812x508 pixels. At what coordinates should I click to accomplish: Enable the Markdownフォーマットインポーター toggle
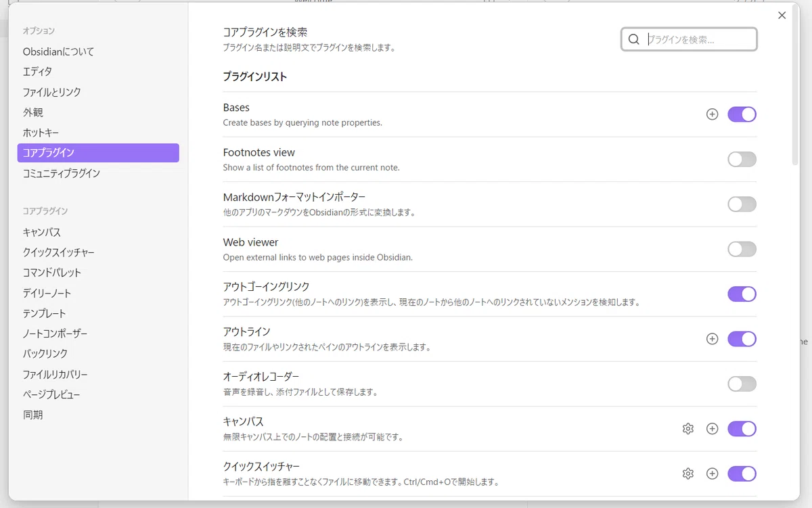[x=742, y=204]
